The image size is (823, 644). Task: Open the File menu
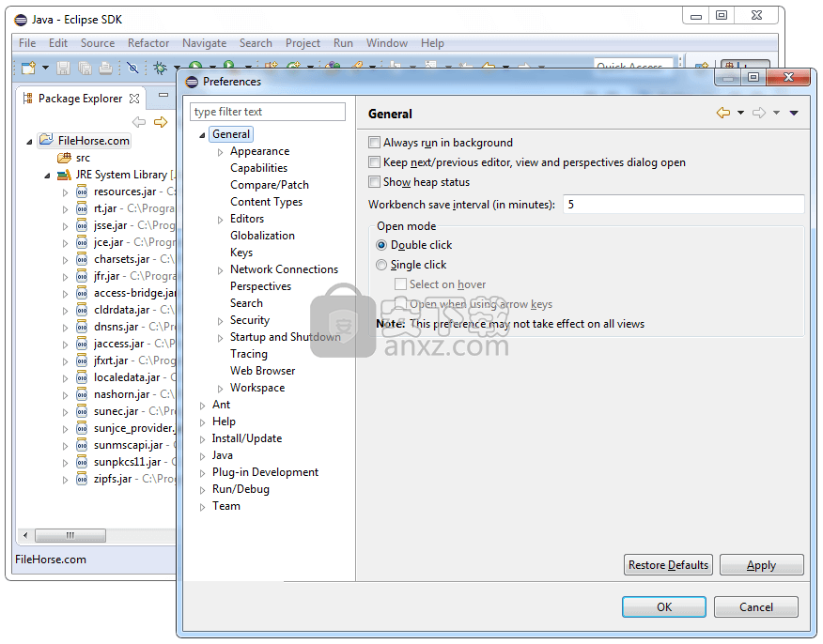pyautogui.click(x=27, y=43)
